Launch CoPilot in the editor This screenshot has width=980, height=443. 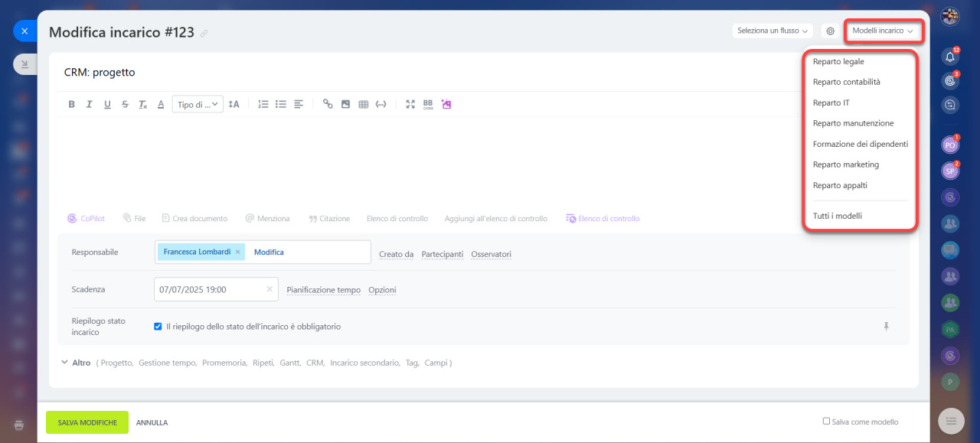point(87,218)
